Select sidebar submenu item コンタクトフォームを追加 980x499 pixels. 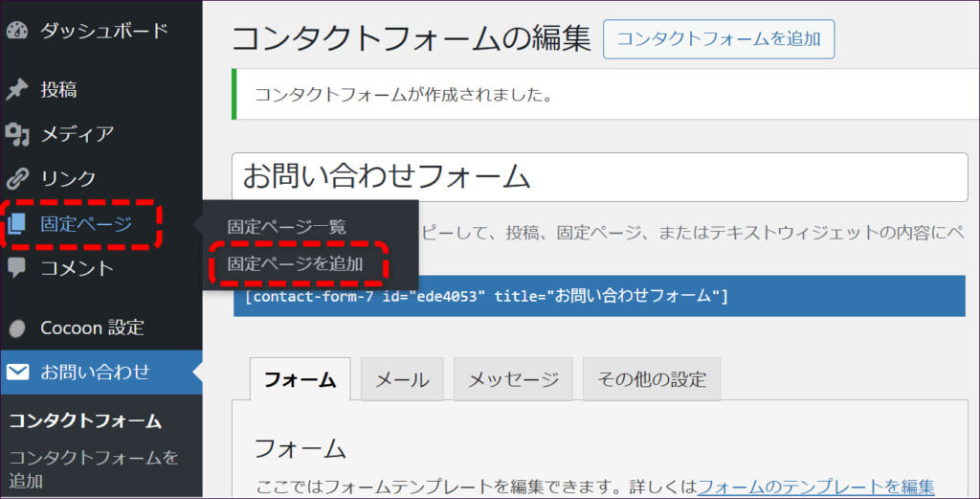coord(93,467)
